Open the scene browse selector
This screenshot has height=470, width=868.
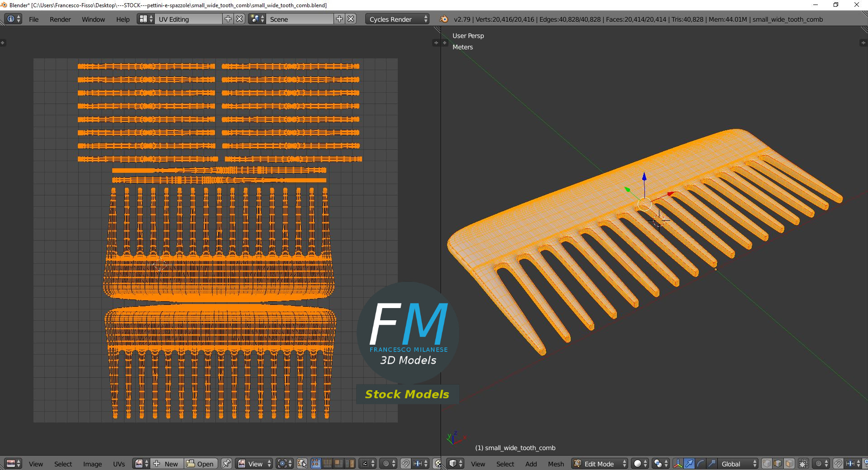point(257,19)
